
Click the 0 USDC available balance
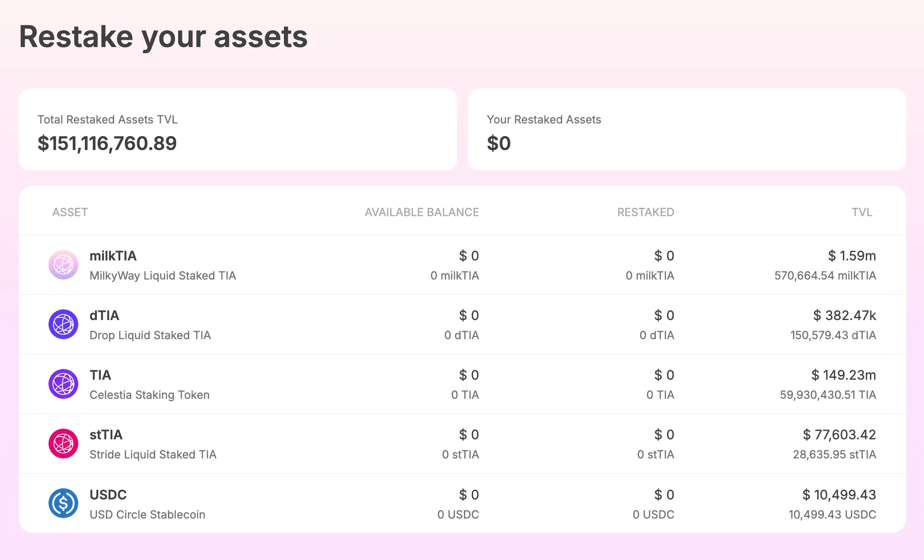[458, 514]
